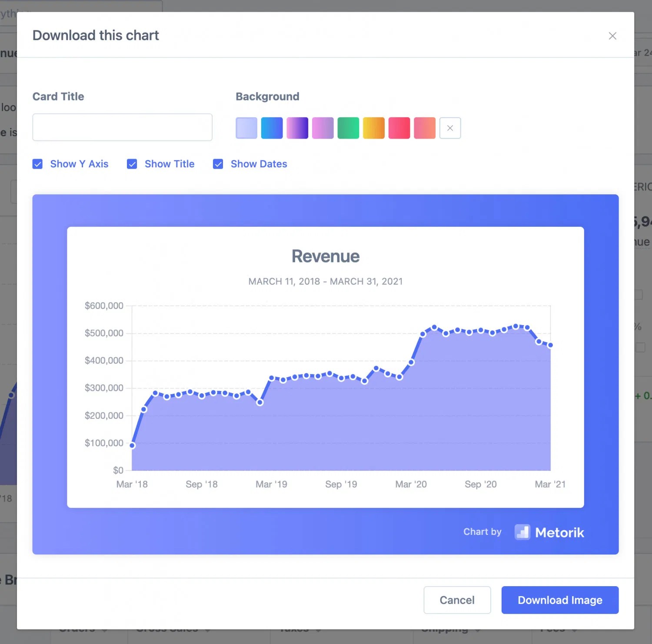Remove background with the X swatch
This screenshot has width=652, height=644.
(450, 128)
